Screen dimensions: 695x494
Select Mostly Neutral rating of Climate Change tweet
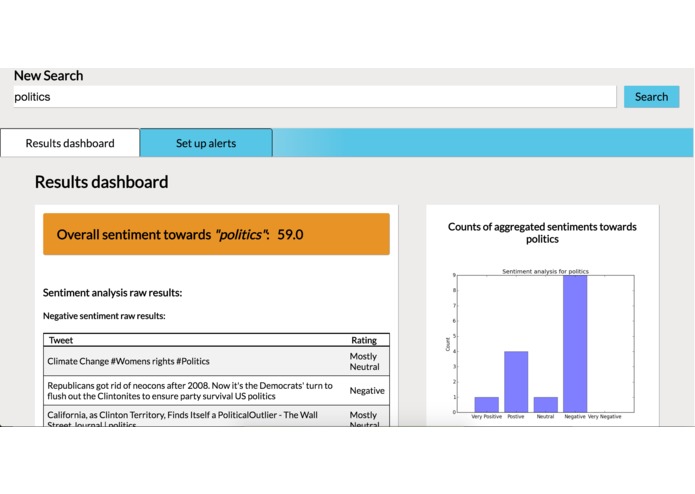(x=364, y=362)
